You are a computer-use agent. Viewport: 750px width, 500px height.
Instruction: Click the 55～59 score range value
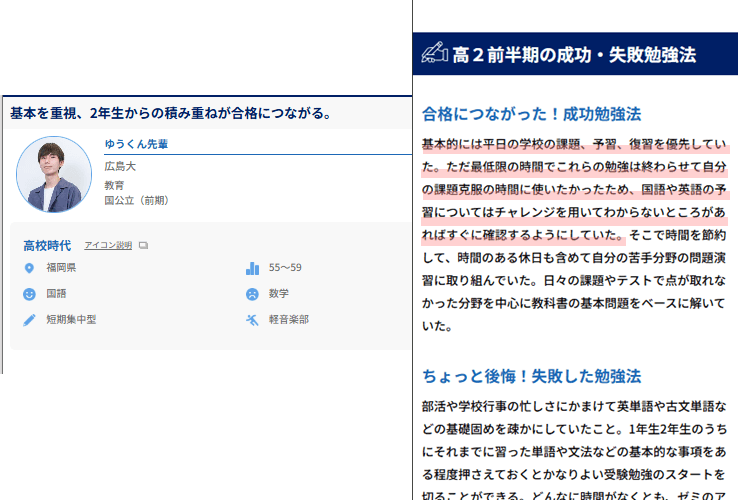pyautogui.click(x=285, y=267)
